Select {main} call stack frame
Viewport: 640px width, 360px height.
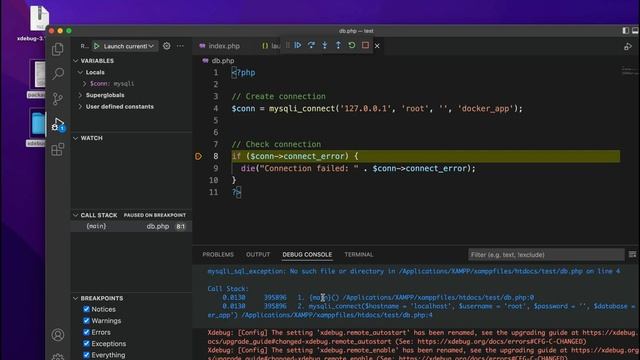point(131,226)
